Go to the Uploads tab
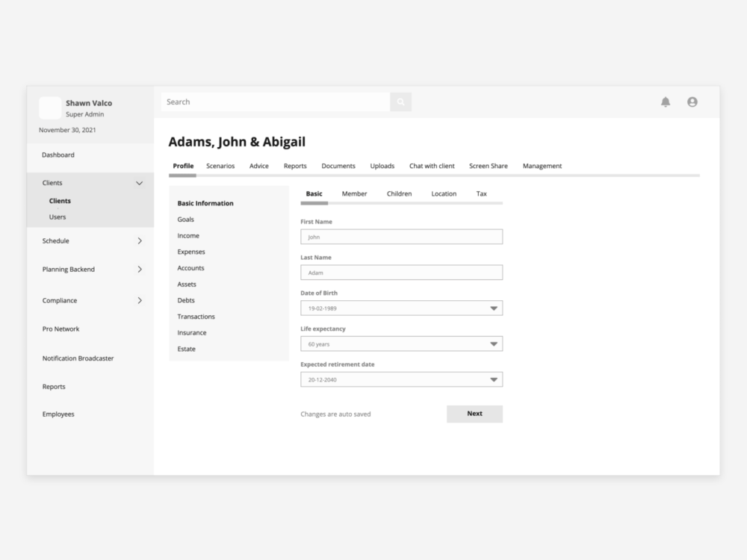This screenshot has width=747, height=560. 382,166
